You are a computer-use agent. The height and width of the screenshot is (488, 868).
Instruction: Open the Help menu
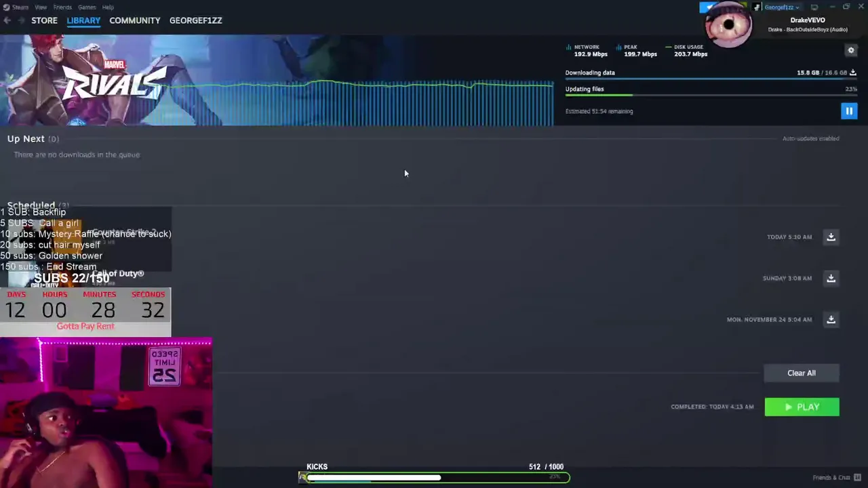(108, 7)
